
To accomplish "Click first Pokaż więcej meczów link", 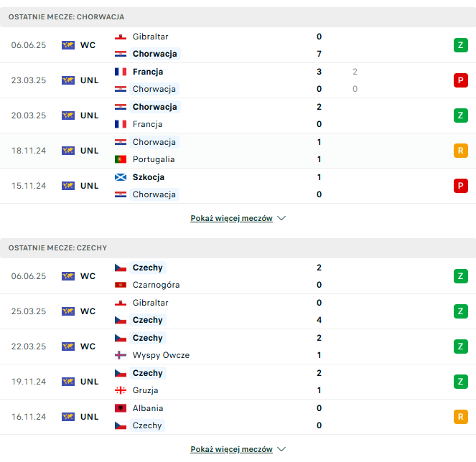I will coord(231,218).
